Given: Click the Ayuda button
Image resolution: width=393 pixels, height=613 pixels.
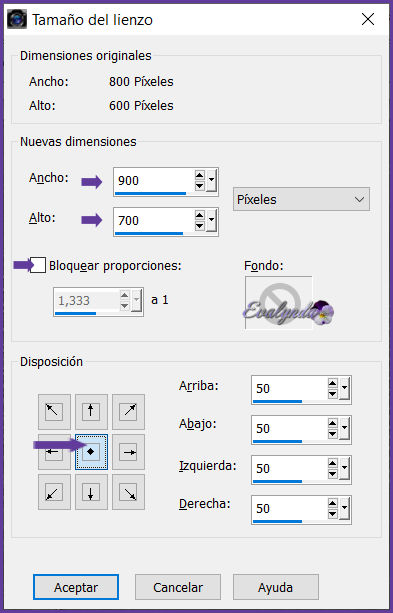Looking at the screenshot, I should pos(276,587).
